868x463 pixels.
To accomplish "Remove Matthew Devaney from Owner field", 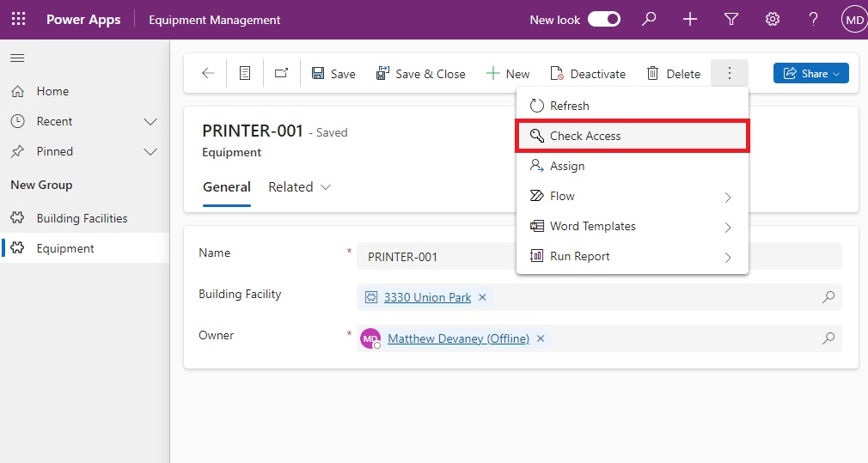I will click(x=541, y=338).
